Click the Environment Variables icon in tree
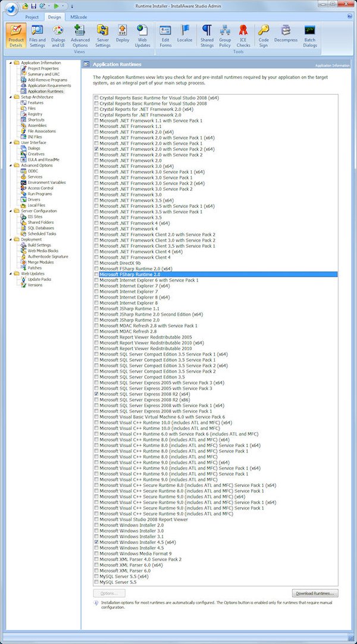Image resolution: width=357 pixels, height=644 pixels. [x=24, y=182]
